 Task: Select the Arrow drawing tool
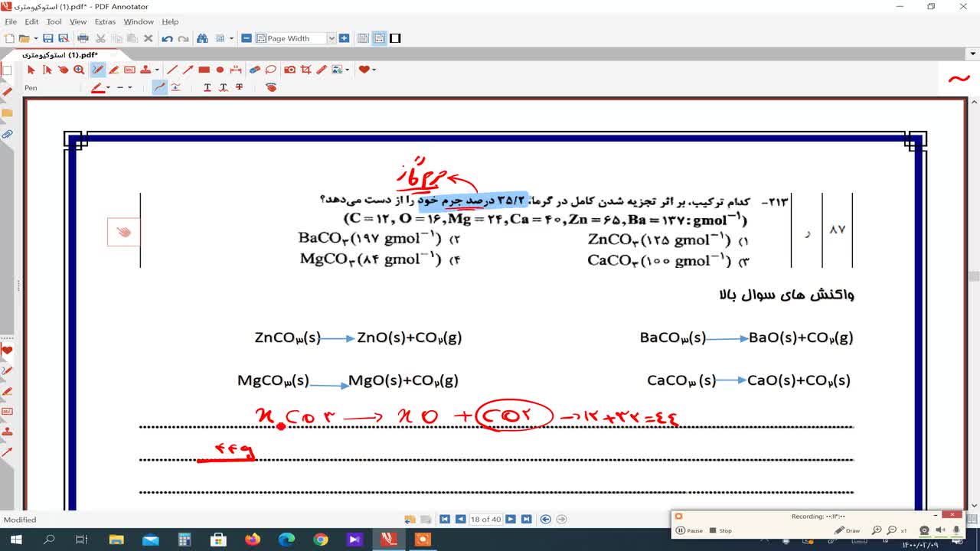tap(188, 70)
